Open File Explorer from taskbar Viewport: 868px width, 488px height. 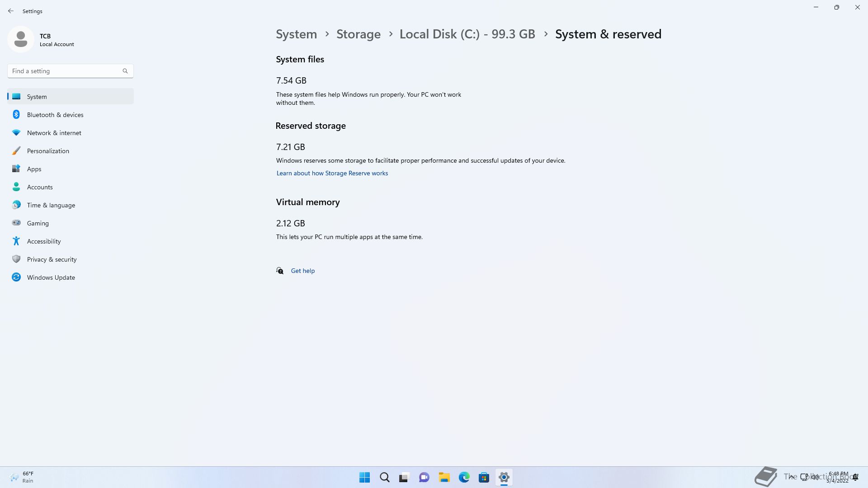tap(444, 477)
